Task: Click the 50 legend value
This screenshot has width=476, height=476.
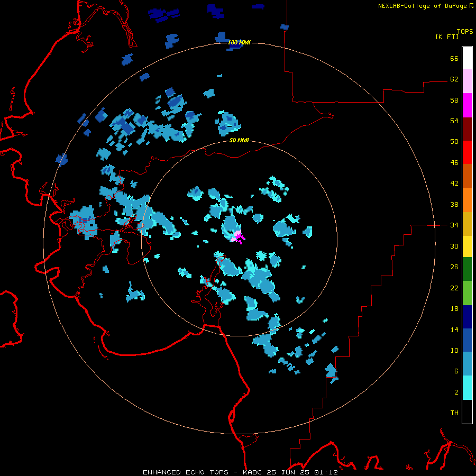Action: [x=454, y=141]
